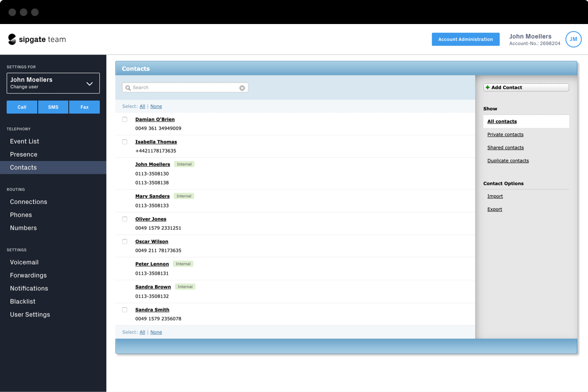Click Export contacts link
Screen dimensions: 588x392
[x=495, y=209]
